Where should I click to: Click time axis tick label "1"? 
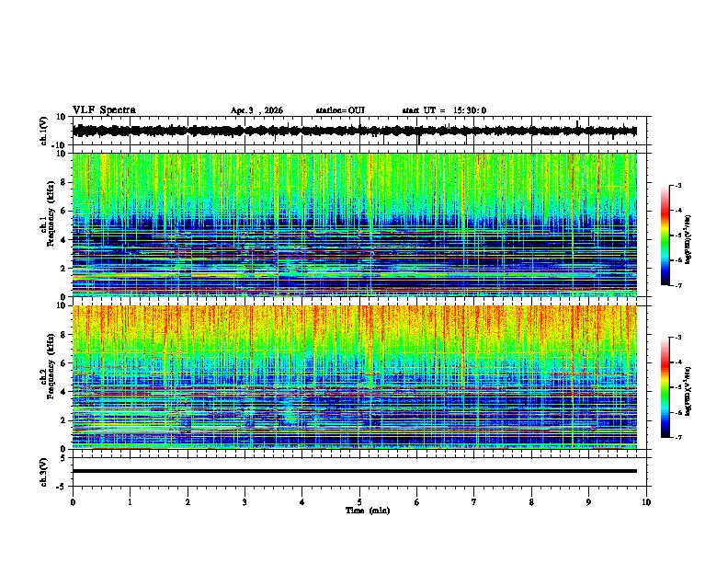click(130, 502)
